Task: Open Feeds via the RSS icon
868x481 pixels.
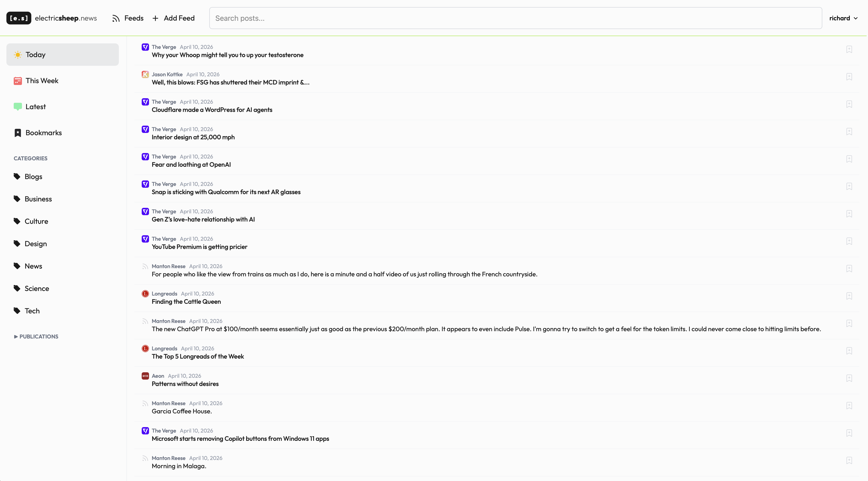Action: tap(116, 18)
